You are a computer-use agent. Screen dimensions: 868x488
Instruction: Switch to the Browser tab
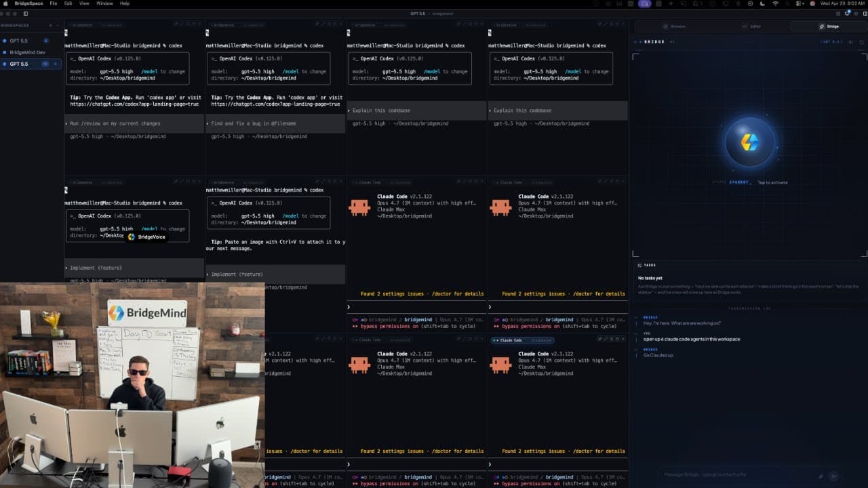click(675, 26)
